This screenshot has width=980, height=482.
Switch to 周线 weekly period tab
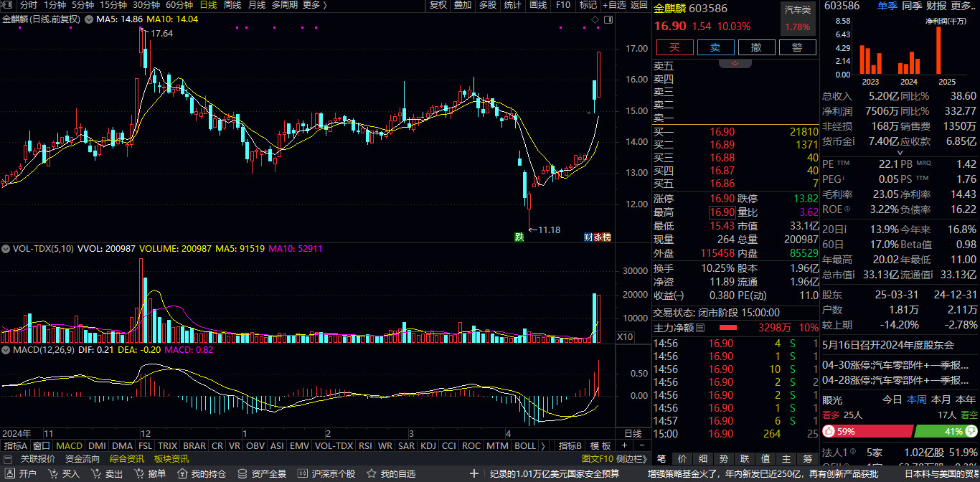coord(232,5)
